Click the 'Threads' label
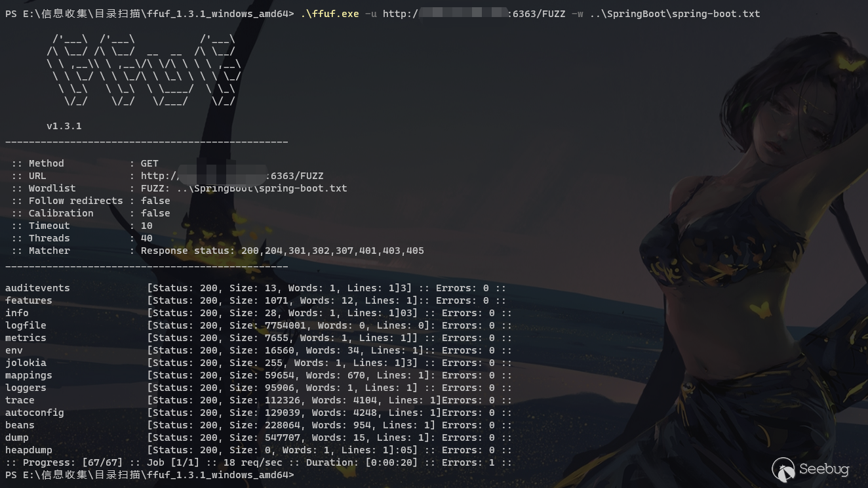Viewport: 868px width, 488px height. (x=49, y=238)
